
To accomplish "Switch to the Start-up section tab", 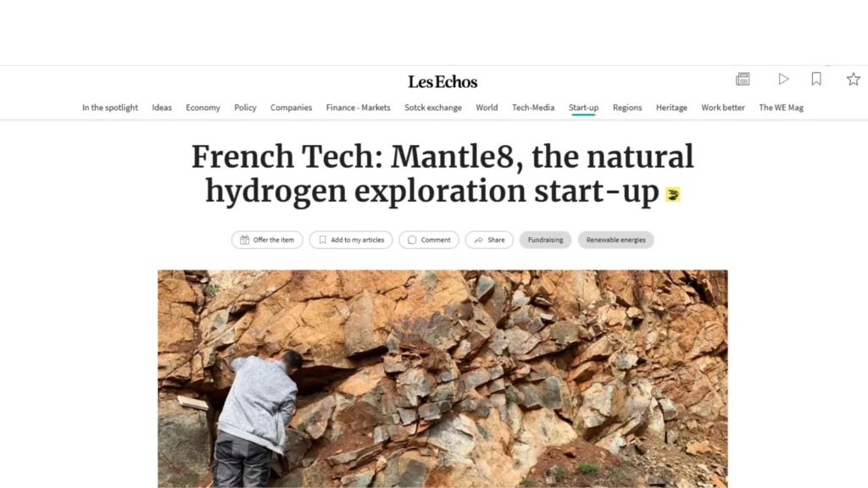I will [583, 108].
